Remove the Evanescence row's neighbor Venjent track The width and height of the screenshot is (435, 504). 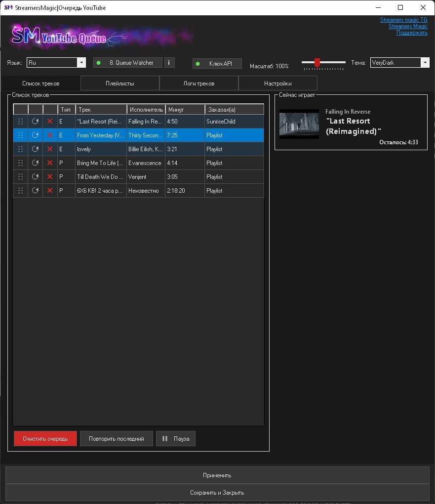coord(50,176)
